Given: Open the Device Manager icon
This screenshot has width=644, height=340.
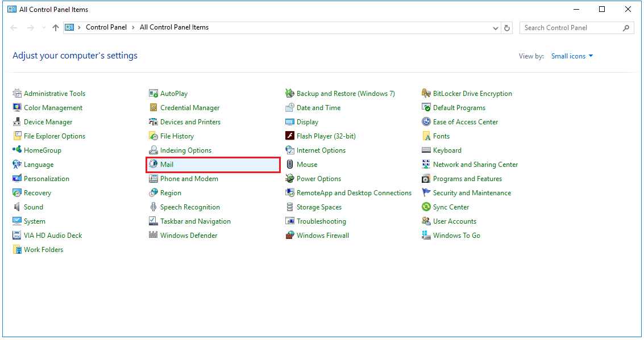Looking at the screenshot, I should [17, 122].
